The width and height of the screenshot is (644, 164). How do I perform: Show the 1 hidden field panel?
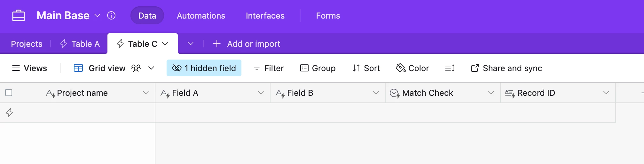click(204, 68)
